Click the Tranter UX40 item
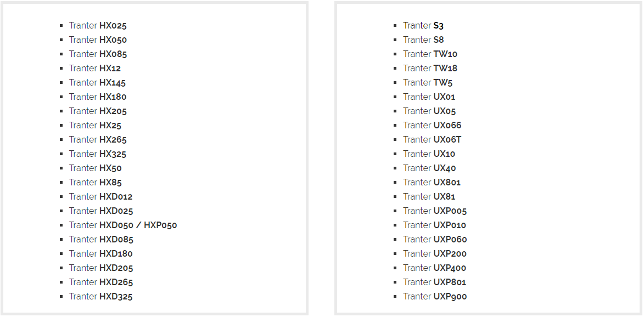Image resolution: width=644 pixels, height=317 pixels. point(429,168)
